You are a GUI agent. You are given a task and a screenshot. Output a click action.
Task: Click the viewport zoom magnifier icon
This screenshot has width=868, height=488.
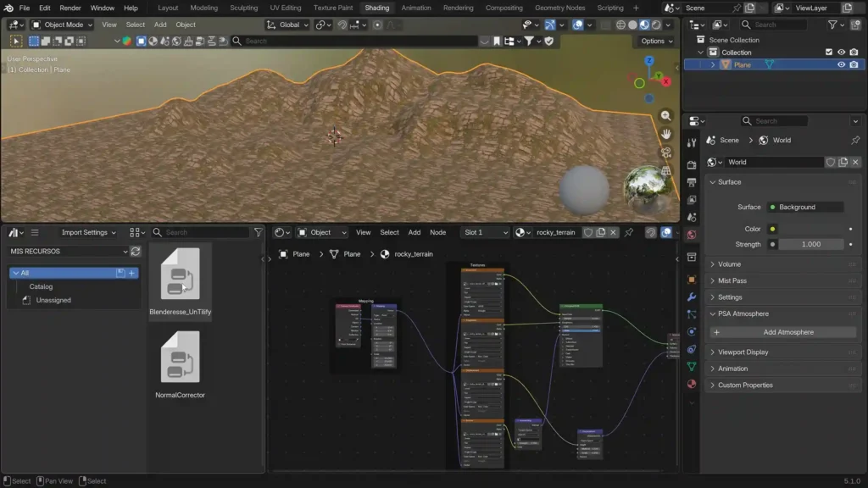click(666, 115)
